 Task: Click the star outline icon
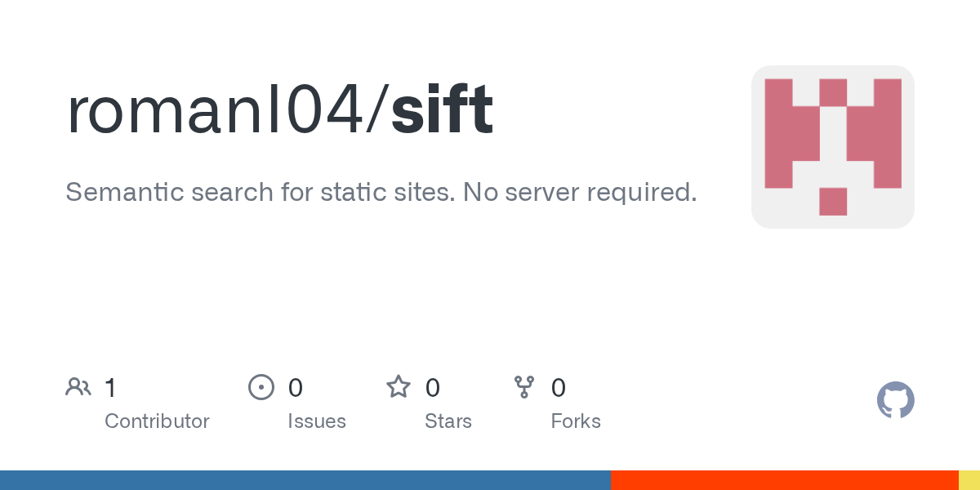(399, 387)
